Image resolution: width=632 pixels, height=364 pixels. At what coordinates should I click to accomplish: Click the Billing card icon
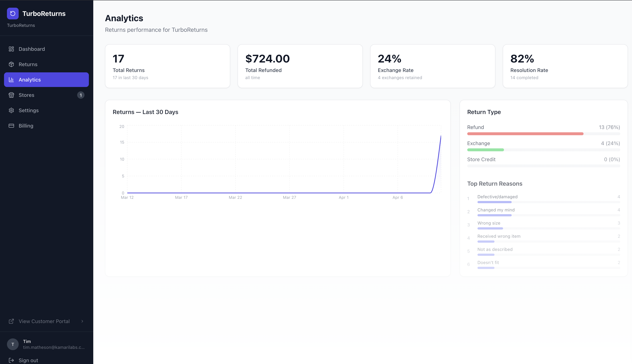(11, 126)
